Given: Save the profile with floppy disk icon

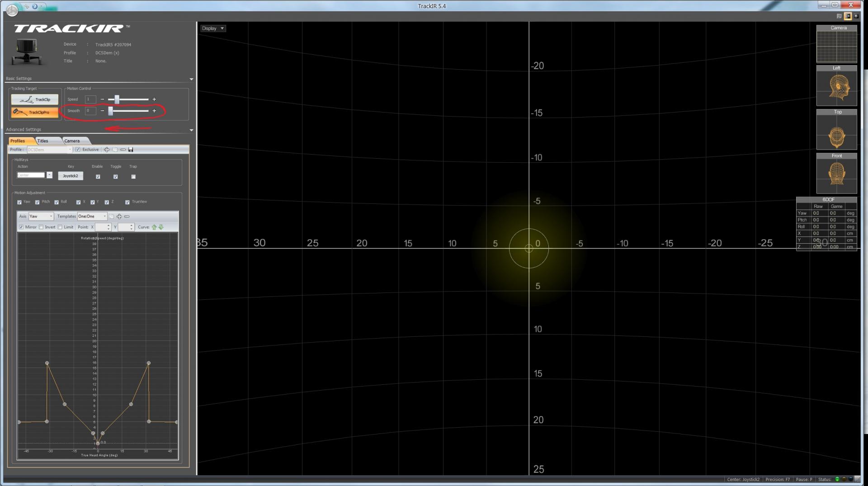Looking at the screenshot, I should coord(131,150).
